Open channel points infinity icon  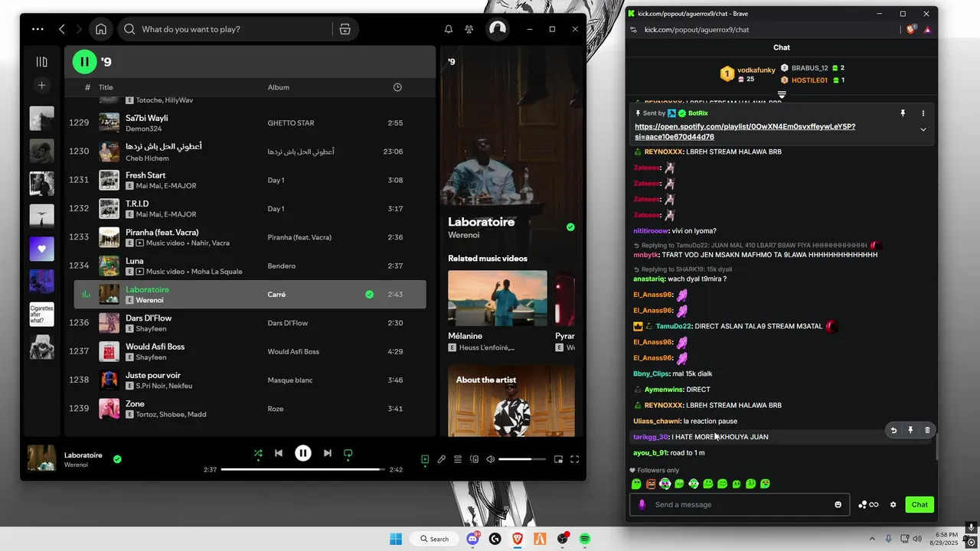(868, 504)
